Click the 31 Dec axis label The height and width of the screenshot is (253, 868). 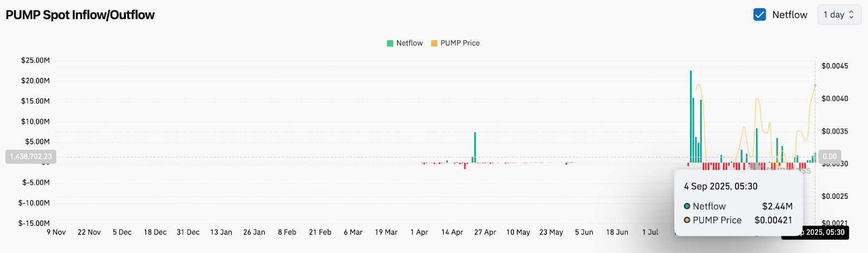pos(188,232)
